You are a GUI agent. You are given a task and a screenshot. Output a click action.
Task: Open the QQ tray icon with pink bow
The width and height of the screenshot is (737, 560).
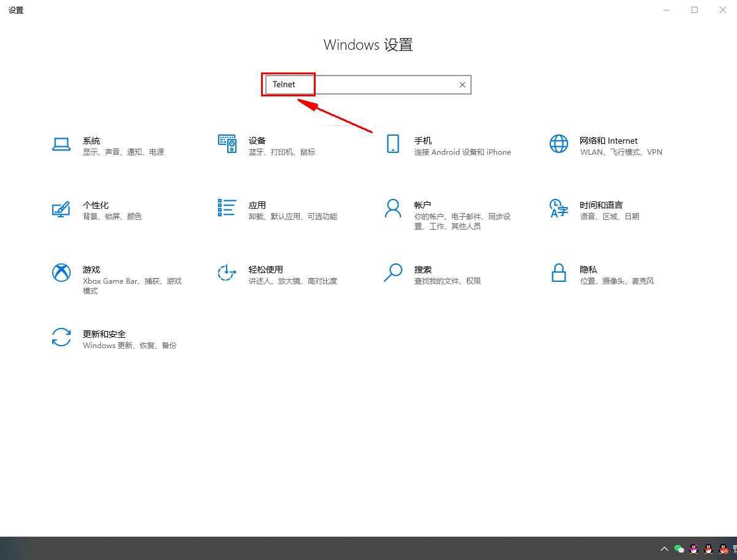point(694,549)
